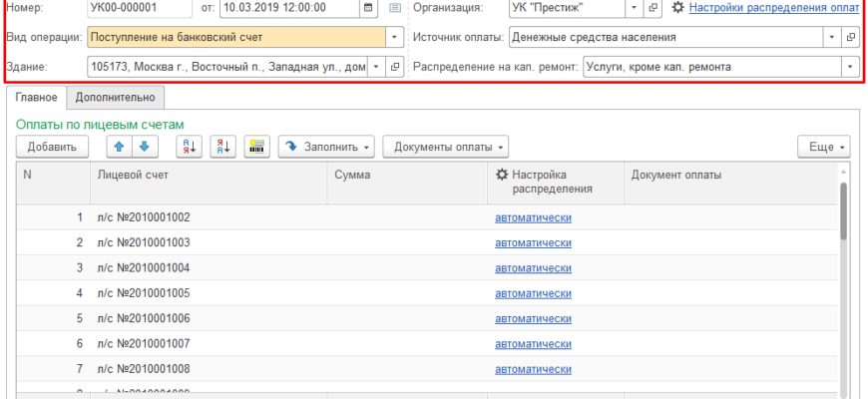Click gear icon next to Настройки распределения оплат
Screen dimensions: 868x399
(677, 8)
